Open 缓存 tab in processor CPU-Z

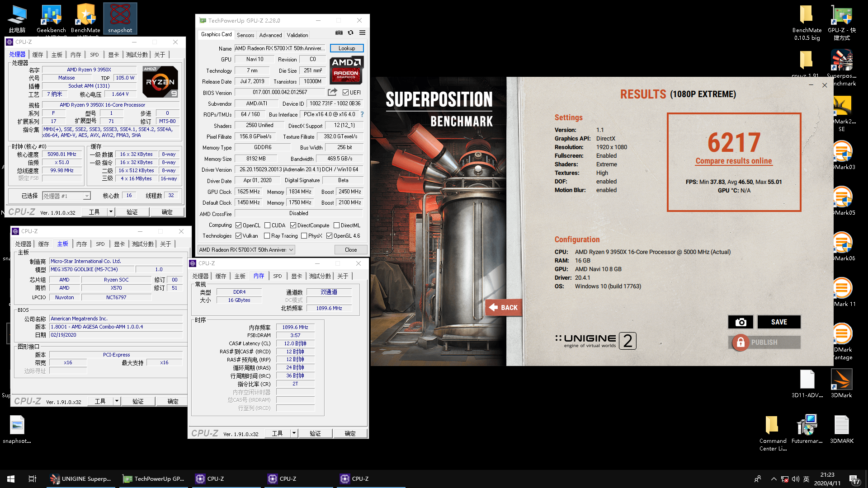click(38, 55)
